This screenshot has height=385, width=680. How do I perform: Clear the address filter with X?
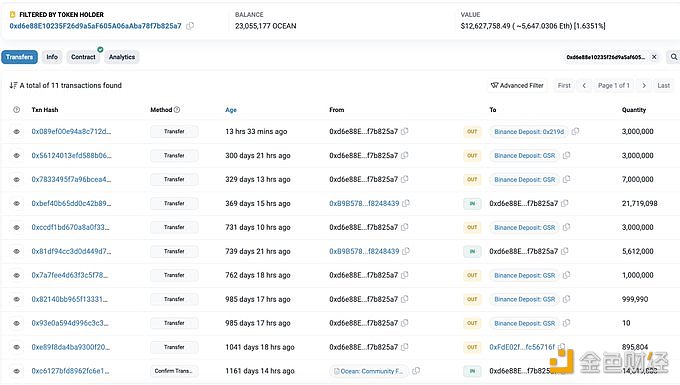point(654,57)
